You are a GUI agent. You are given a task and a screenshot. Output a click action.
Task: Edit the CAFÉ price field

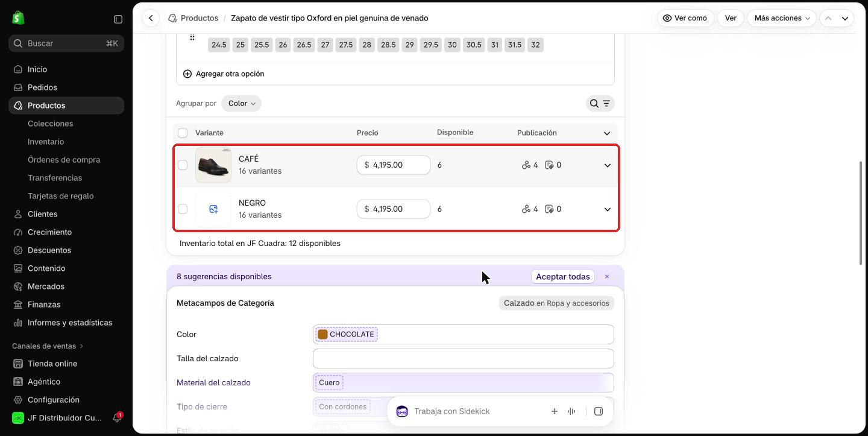394,165
